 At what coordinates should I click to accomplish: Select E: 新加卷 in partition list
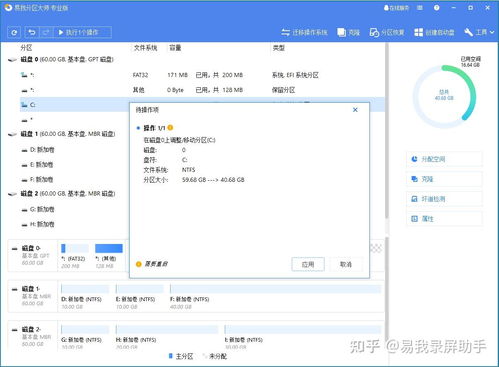pos(74,165)
